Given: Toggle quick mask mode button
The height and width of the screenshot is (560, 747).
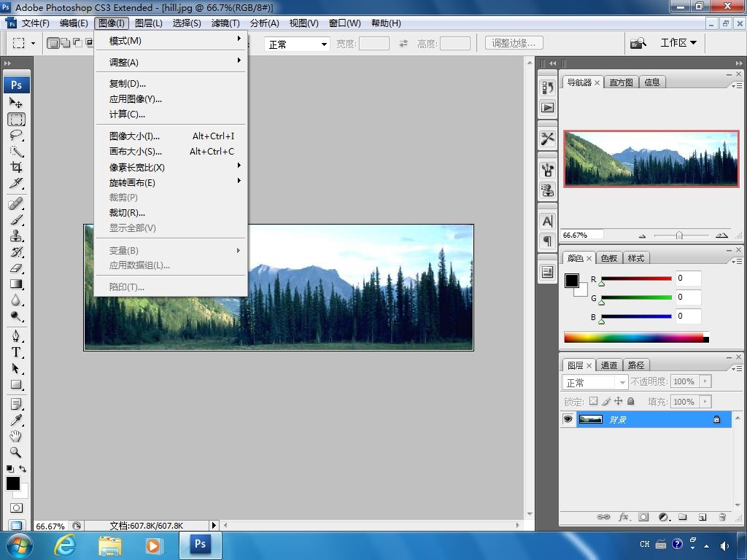Looking at the screenshot, I should 16,507.
